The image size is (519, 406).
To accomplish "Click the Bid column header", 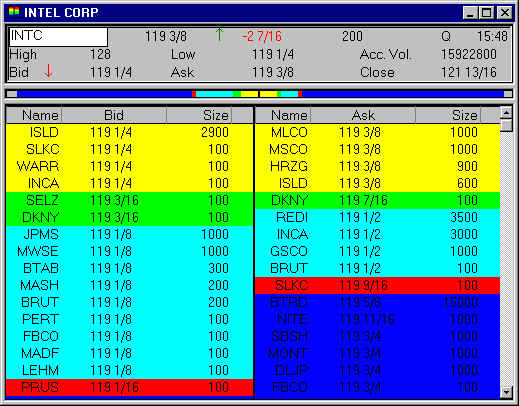I will [x=114, y=115].
